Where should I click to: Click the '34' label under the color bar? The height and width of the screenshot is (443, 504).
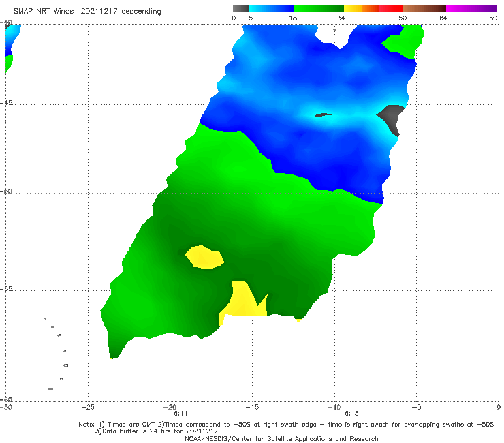pyautogui.click(x=341, y=18)
